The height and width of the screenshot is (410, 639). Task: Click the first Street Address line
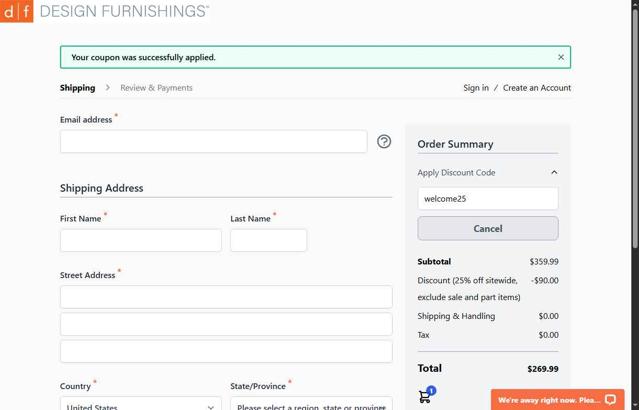point(226,297)
